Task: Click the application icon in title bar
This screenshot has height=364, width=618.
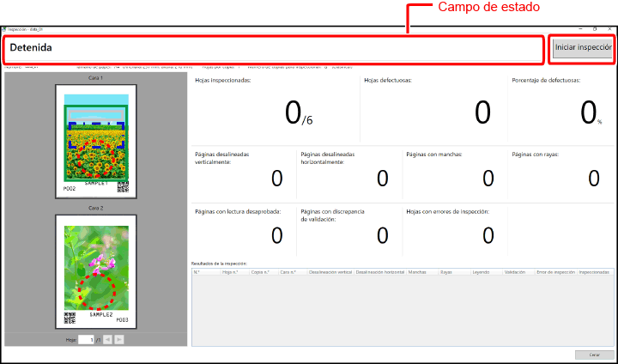Action: [x=5, y=29]
